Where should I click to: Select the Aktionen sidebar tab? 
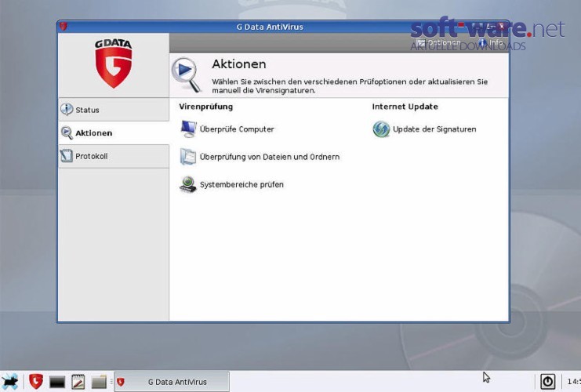tap(114, 132)
